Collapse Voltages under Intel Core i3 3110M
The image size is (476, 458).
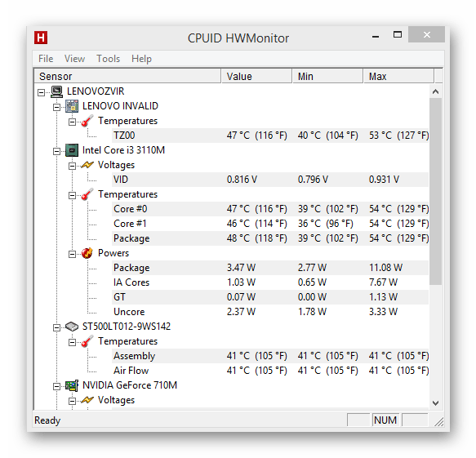click(72, 166)
